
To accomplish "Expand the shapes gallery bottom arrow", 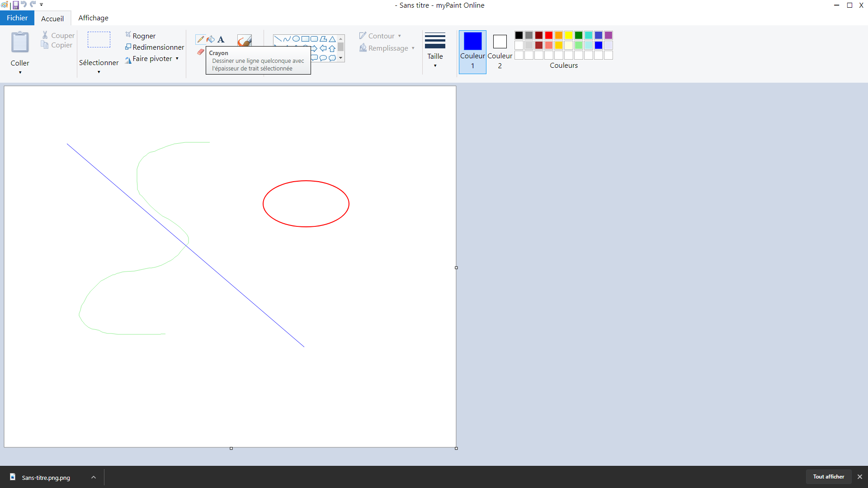I will click(x=340, y=58).
